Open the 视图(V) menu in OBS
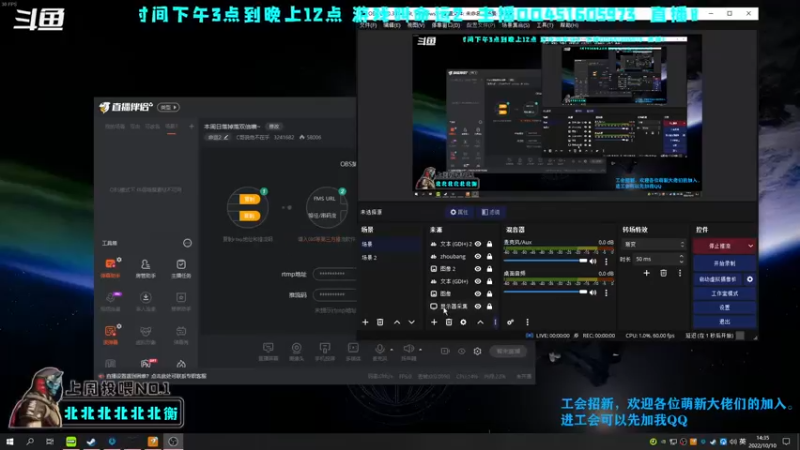800x450 pixels. pyautogui.click(x=416, y=25)
